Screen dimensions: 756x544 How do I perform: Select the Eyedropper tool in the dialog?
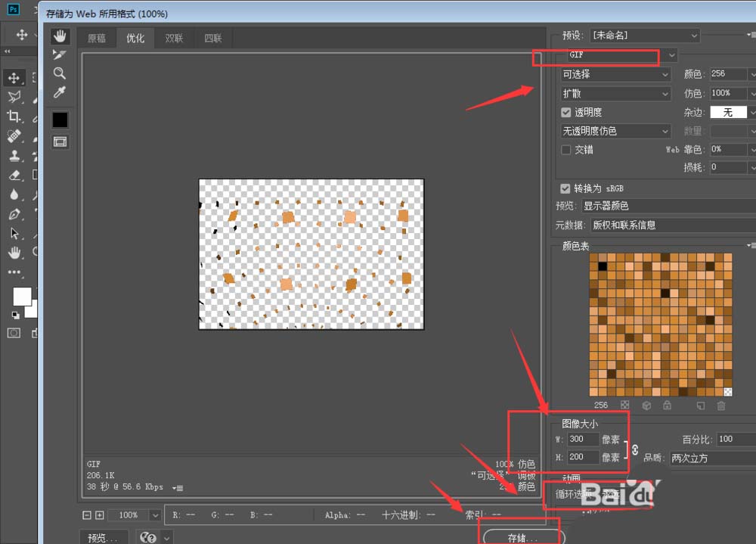[x=59, y=92]
